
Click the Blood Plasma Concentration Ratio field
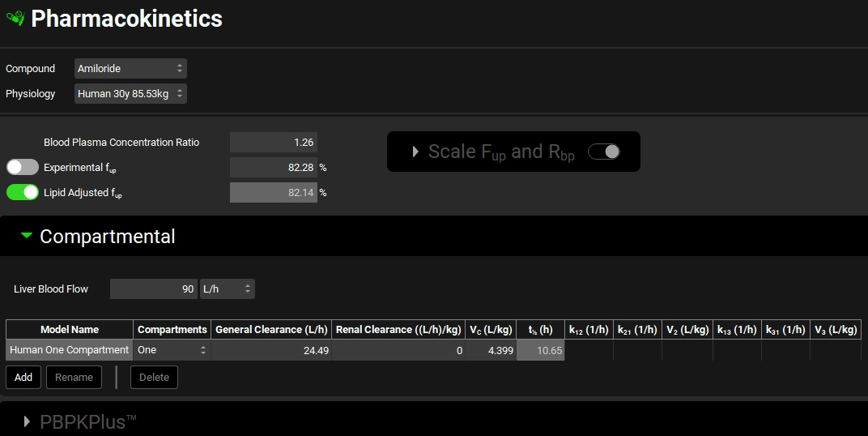(x=274, y=143)
